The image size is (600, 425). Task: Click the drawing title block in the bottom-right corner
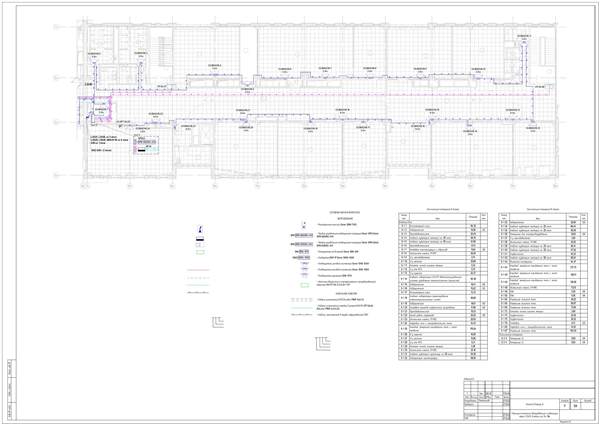click(529, 401)
